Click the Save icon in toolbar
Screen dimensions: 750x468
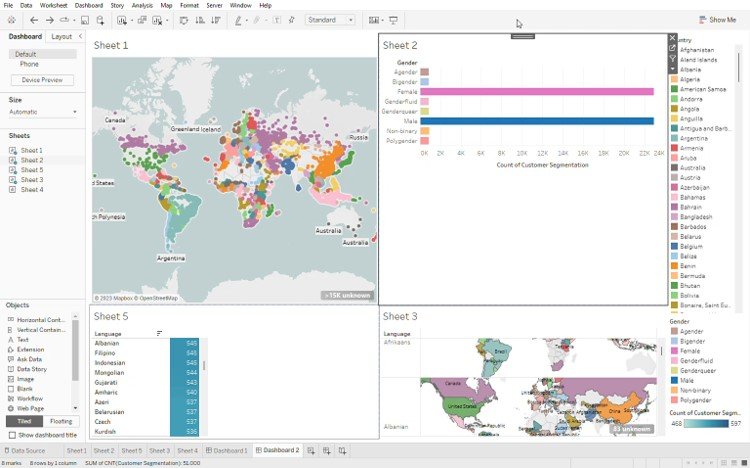click(x=85, y=20)
